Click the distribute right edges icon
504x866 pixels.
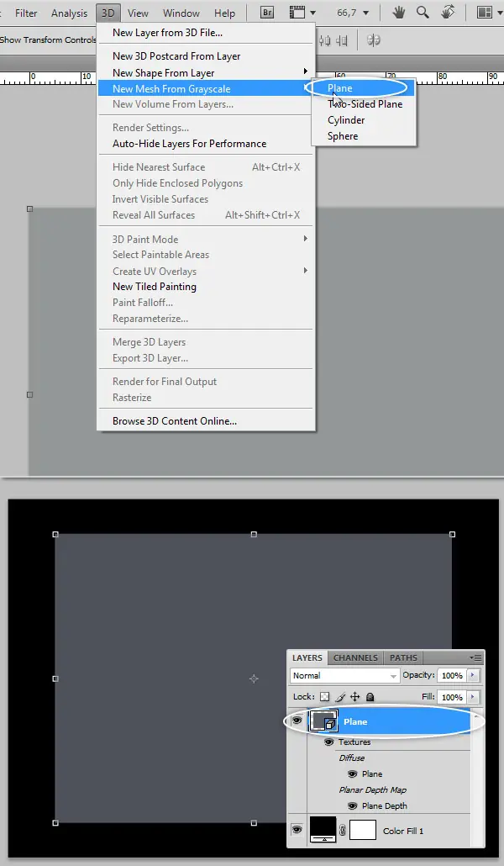click(342, 40)
